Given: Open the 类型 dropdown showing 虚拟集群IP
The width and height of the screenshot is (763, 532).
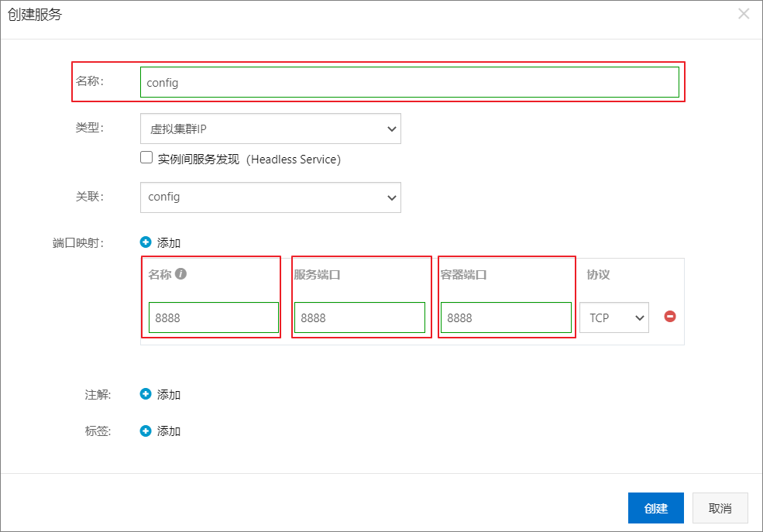Looking at the screenshot, I should [270, 129].
